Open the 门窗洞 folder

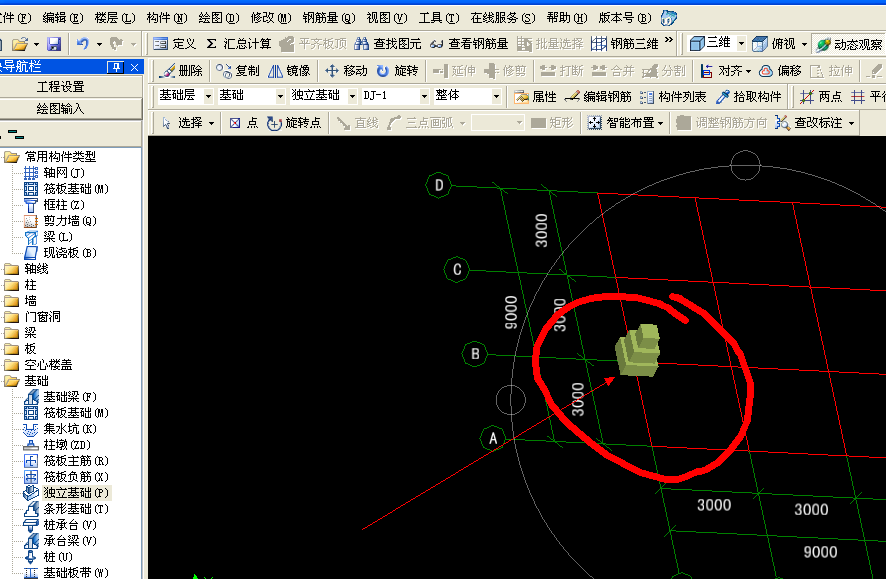pos(33,317)
